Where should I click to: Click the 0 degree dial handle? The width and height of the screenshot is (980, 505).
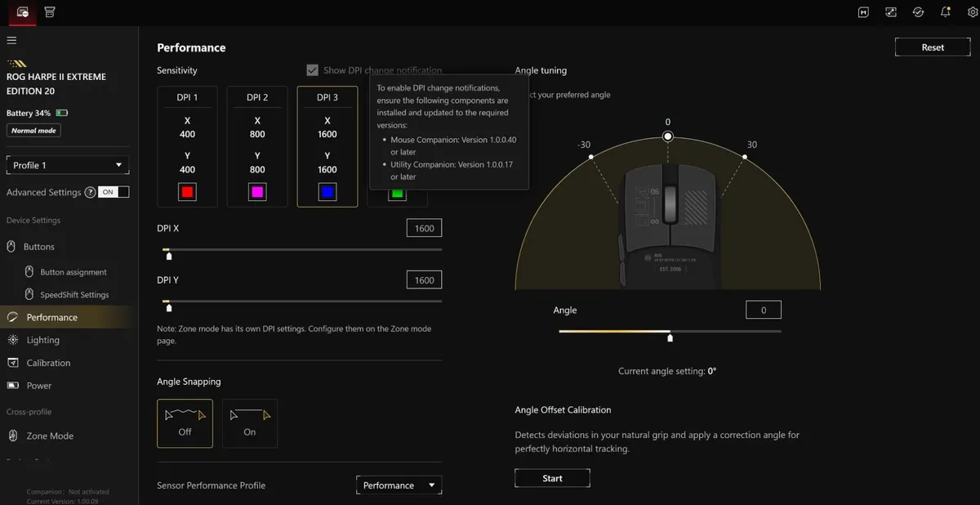pos(668,136)
